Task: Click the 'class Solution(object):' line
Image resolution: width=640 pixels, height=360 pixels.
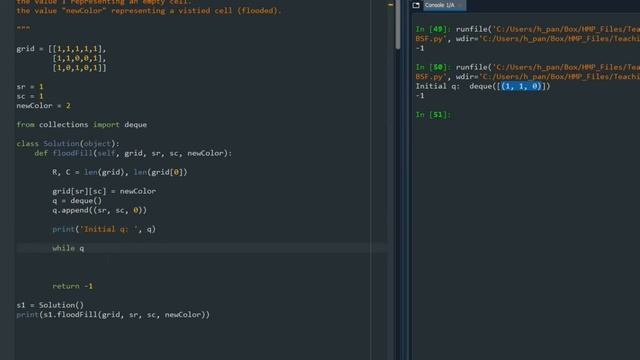Action: tap(68, 144)
